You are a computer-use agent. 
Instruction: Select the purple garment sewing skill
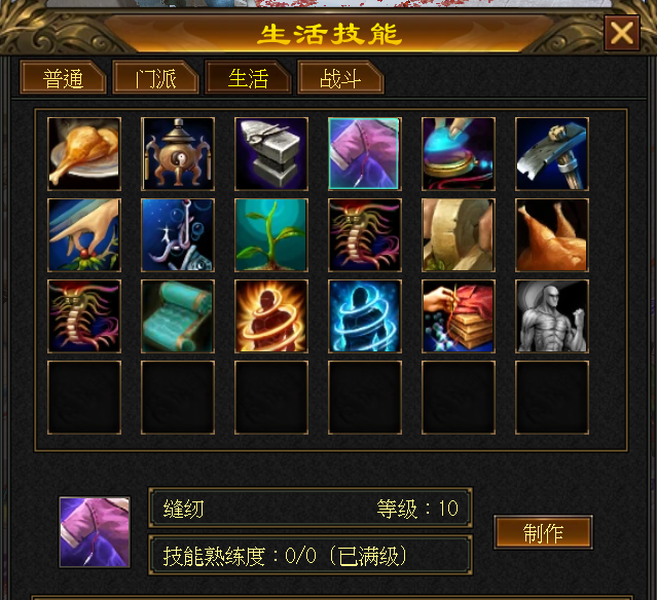click(365, 154)
